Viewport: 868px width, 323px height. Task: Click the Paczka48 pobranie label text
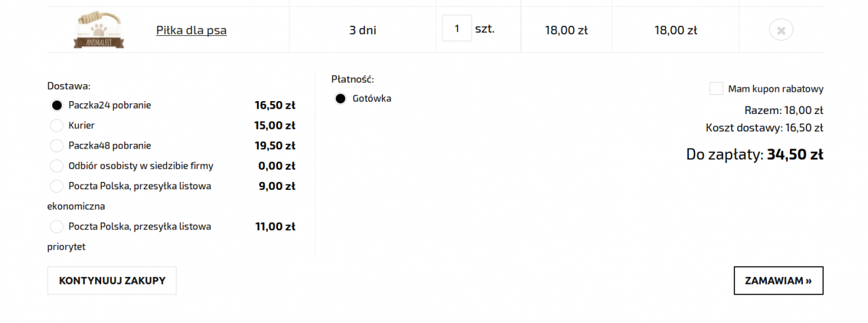(110, 146)
